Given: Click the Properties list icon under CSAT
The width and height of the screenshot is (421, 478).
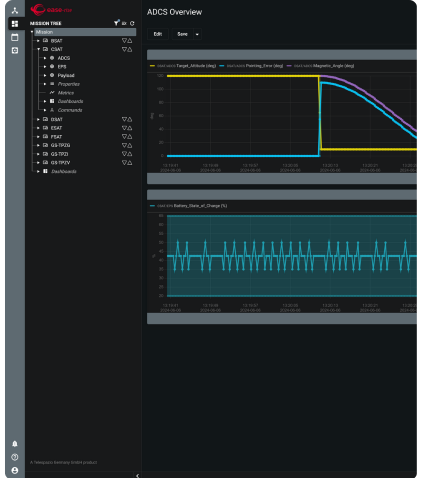Looking at the screenshot, I should [x=52, y=84].
